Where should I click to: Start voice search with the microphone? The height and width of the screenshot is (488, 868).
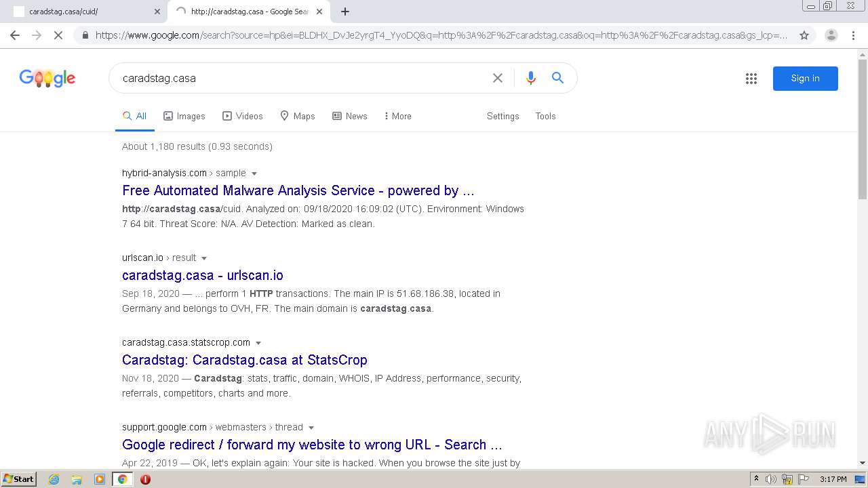click(x=531, y=78)
